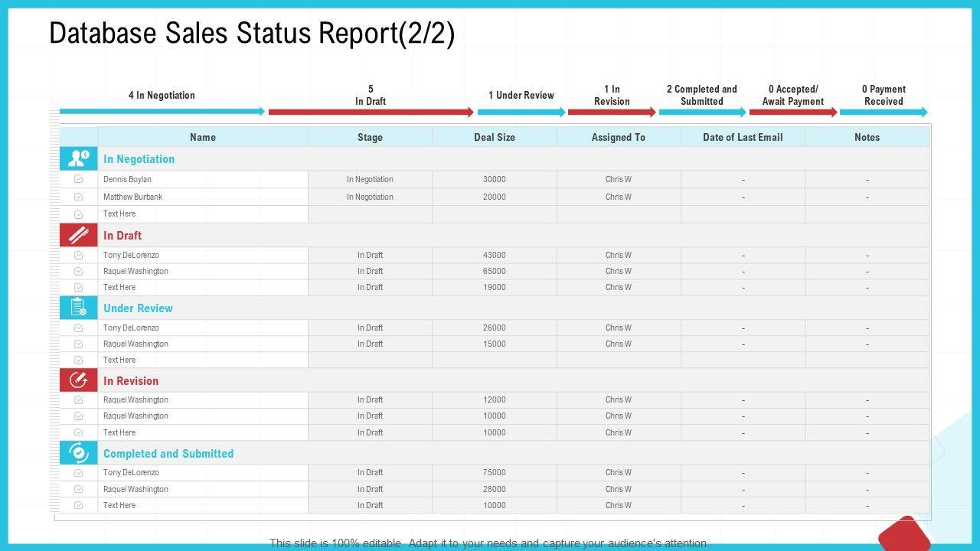The width and height of the screenshot is (980, 551).
Task: Select the 15000 deal size cell
Action: pos(495,344)
